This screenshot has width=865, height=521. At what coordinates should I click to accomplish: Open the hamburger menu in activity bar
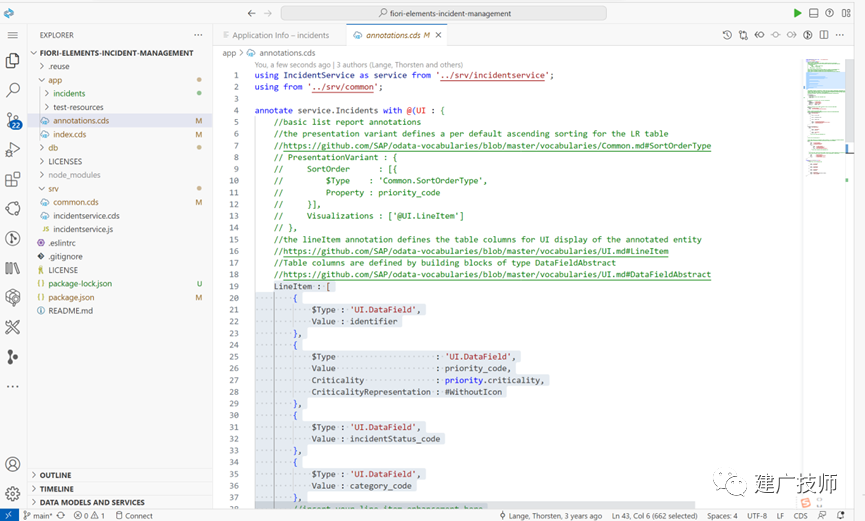pos(13,35)
